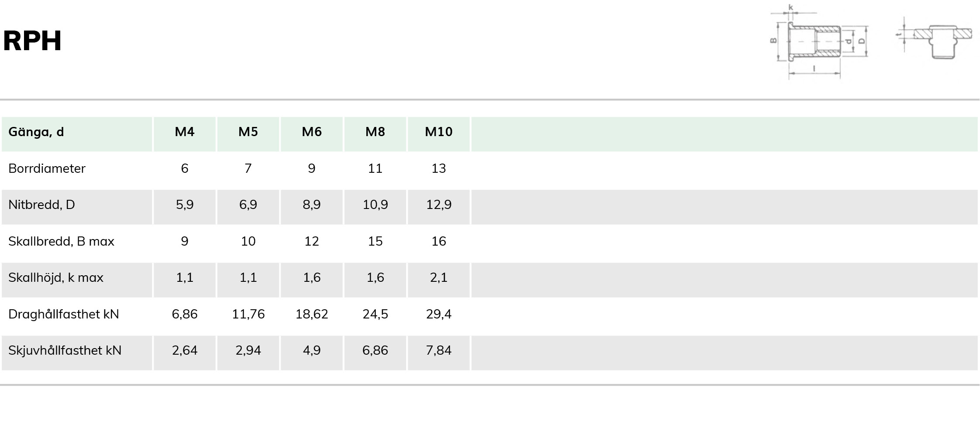Select the M4 column header
The image size is (980, 431).
[x=185, y=132]
